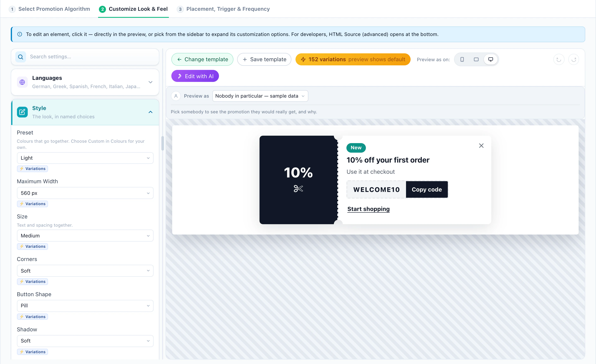The width and height of the screenshot is (596, 364).
Task: Open Variations badge under Maximum Width
Action: click(32, 204)
